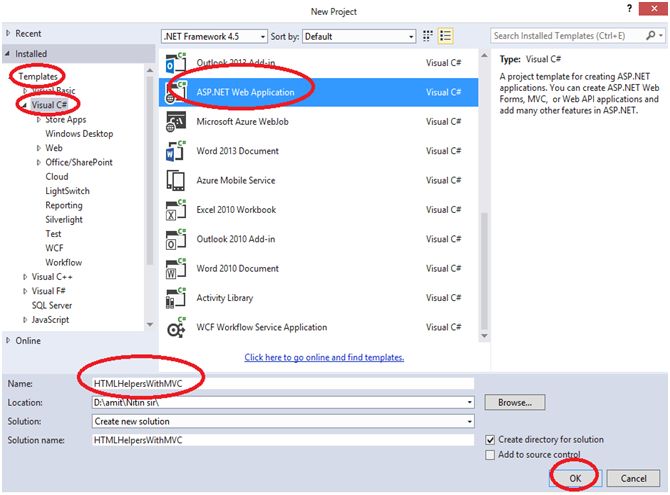The image size is (670, 495).
Task: Select the Silverlight category
Action: [64, 220]
